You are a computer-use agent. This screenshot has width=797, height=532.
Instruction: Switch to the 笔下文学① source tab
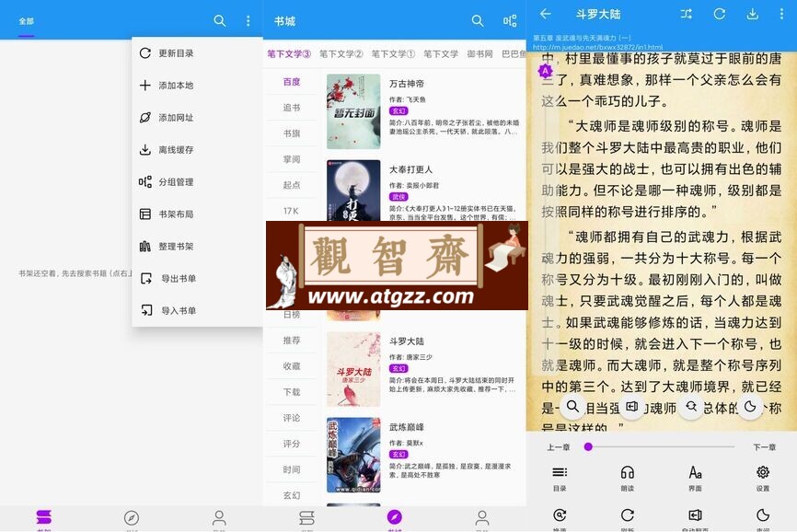click(393, 54)
